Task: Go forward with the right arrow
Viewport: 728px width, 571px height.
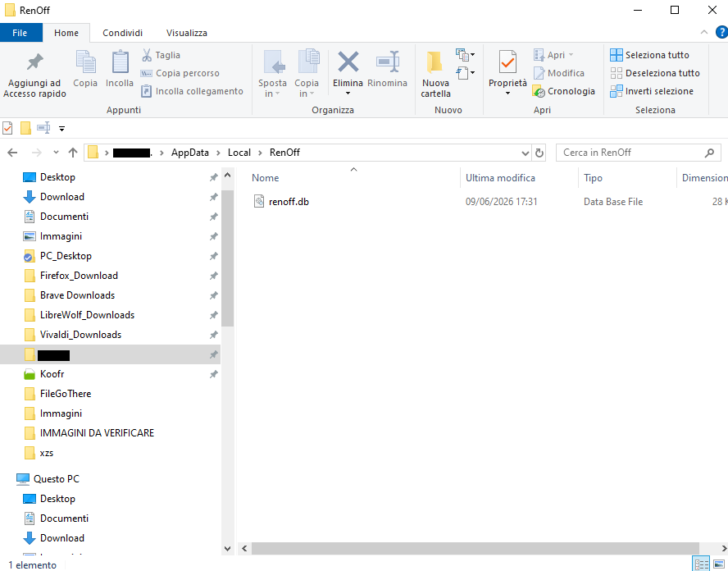Action: coord(37,153)
